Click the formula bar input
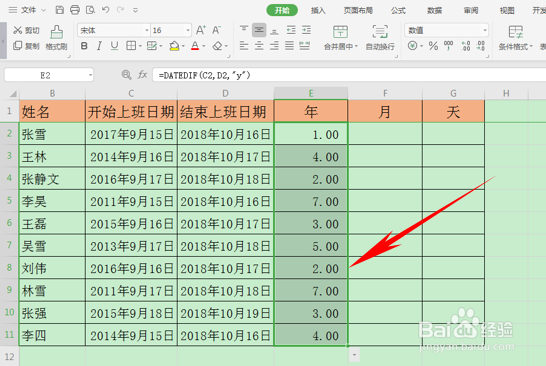Viewport: 546px width, 366px height. pos(349,75)
